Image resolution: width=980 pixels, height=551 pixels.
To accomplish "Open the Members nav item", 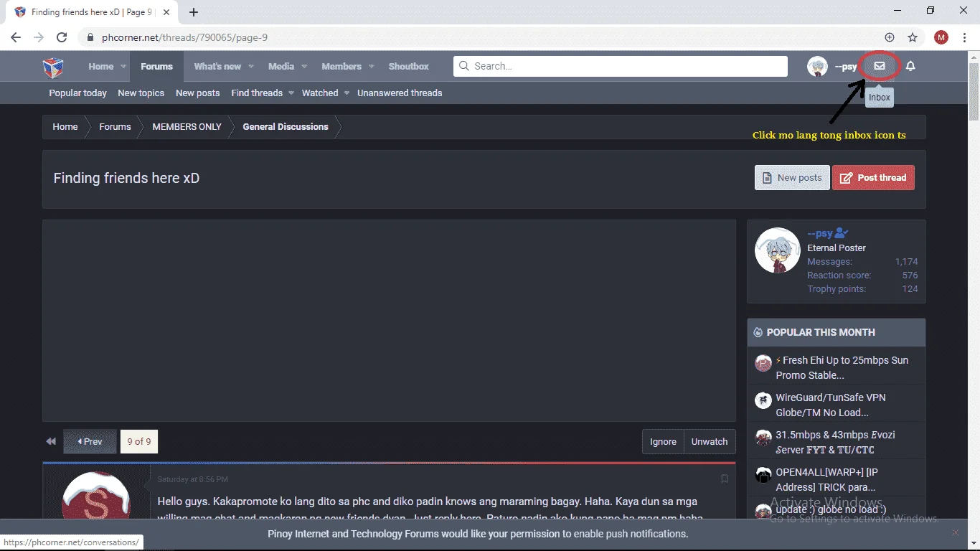I will coord(341,67).
